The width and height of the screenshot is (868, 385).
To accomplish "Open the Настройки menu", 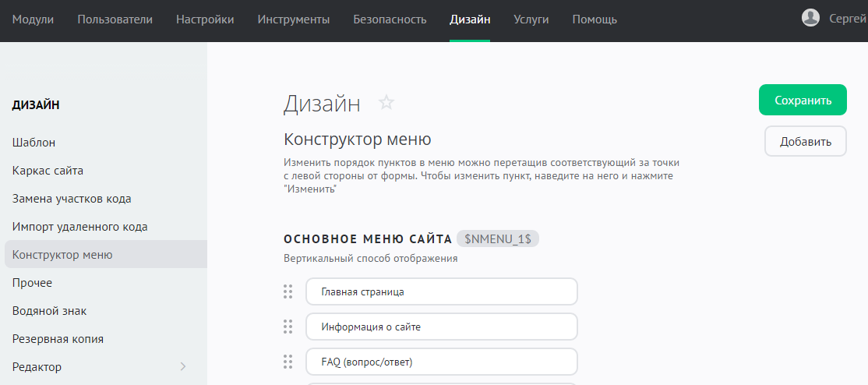I will 205,19.
